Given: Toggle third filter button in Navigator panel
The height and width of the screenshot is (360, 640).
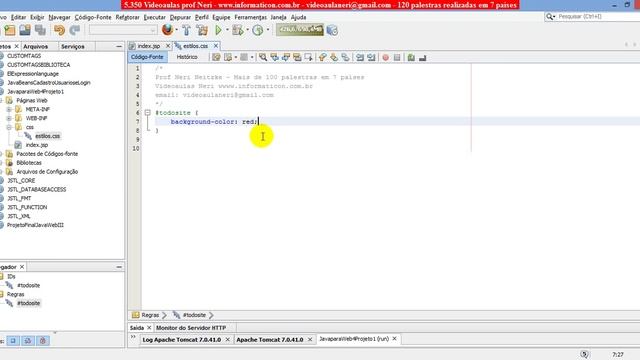Looking at the screenshot, I should point(42,340).
